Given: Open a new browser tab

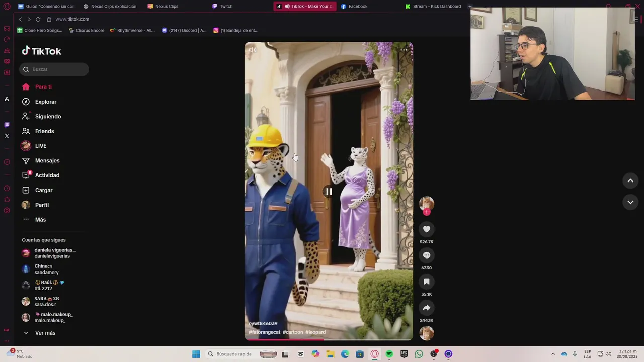Looking at the screenshot, I should point(470,6).
